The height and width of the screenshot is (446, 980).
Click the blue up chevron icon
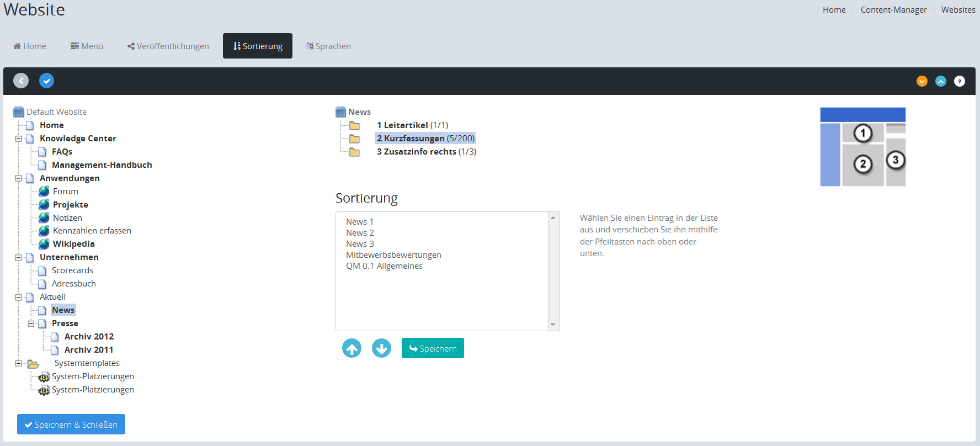click(941, 81)
